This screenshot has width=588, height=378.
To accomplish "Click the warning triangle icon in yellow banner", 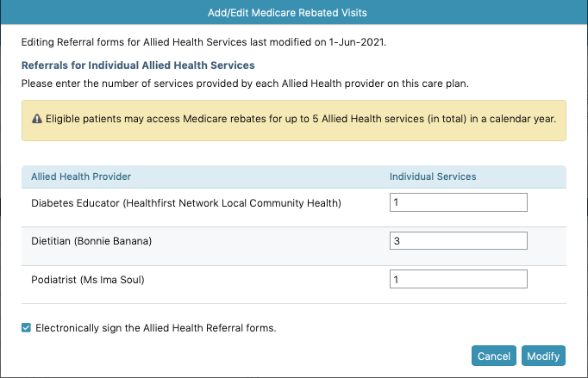I will pyautogui.click(x=37, y=119).
